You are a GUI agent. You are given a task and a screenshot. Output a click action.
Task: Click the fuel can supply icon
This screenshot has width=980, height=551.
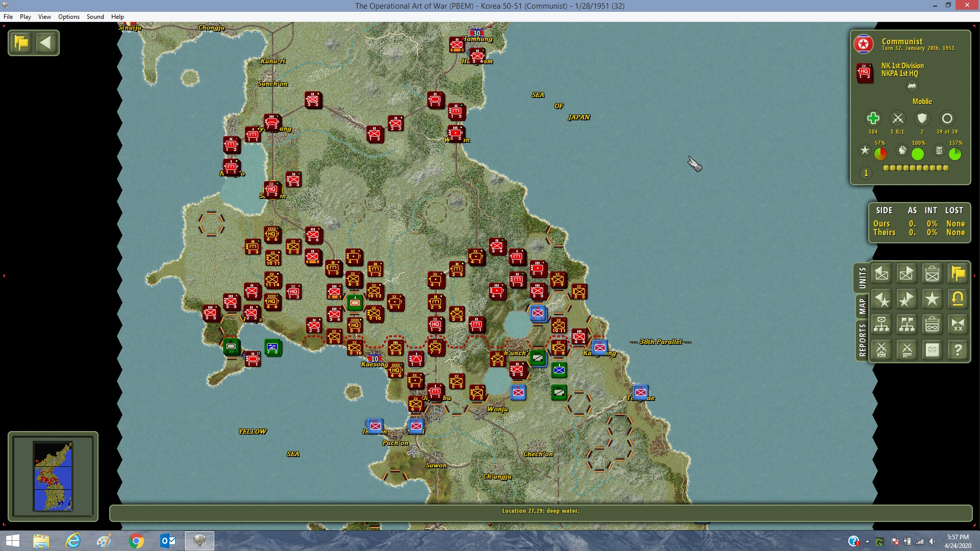pyautogui.click(x=939, y=151)
